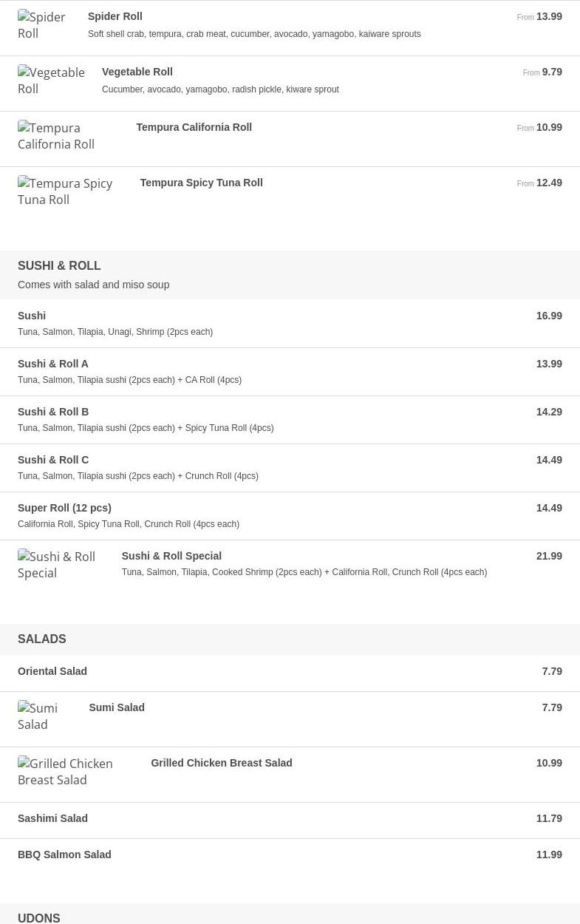Click the Vegetable Roll thumbnail image

51,81
